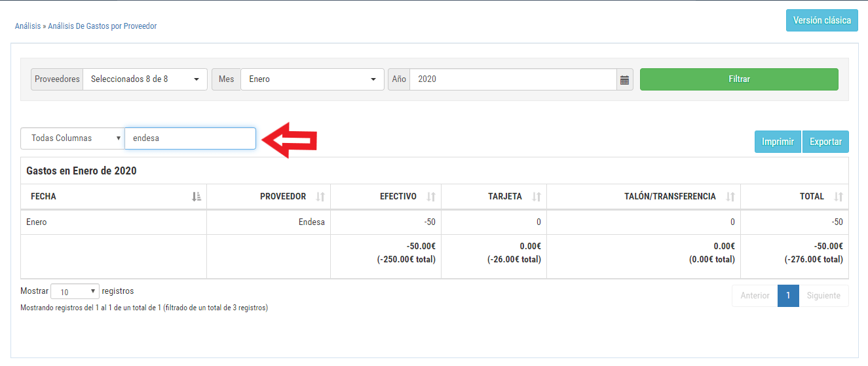The image size is (868, 366).
Task: Click the PROVEEDOR column header
Action: tap(269, 197)
